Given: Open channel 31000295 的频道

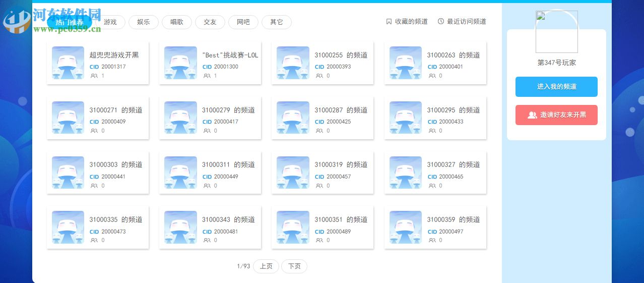Looking at the screenshot, I should pos(435,118).
